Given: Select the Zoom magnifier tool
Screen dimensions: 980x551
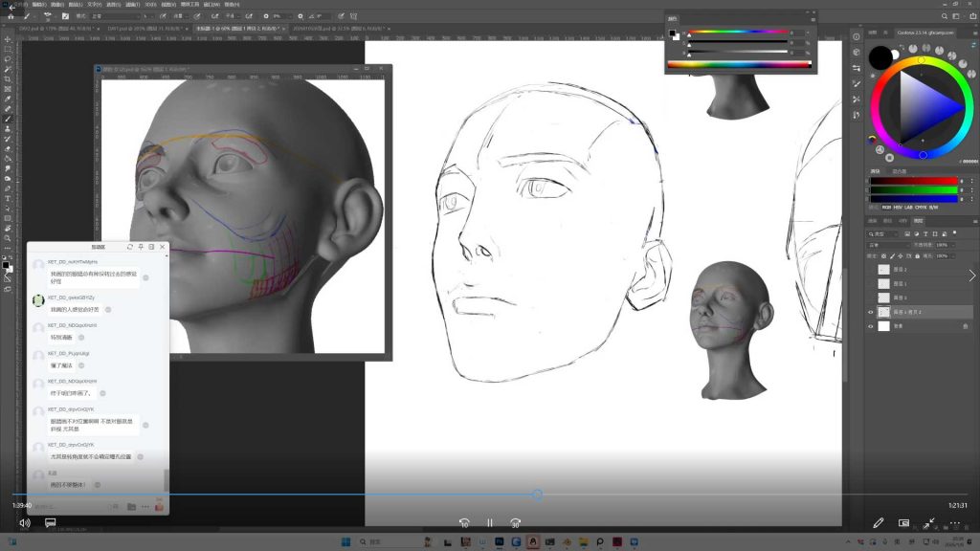Looking at the screenshot, I should pos(8,238).
